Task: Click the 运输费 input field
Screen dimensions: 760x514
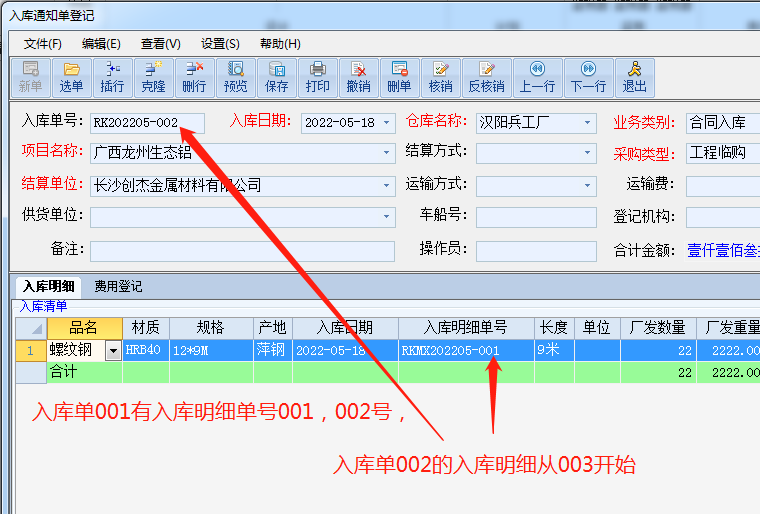Action: click(723, 186)
